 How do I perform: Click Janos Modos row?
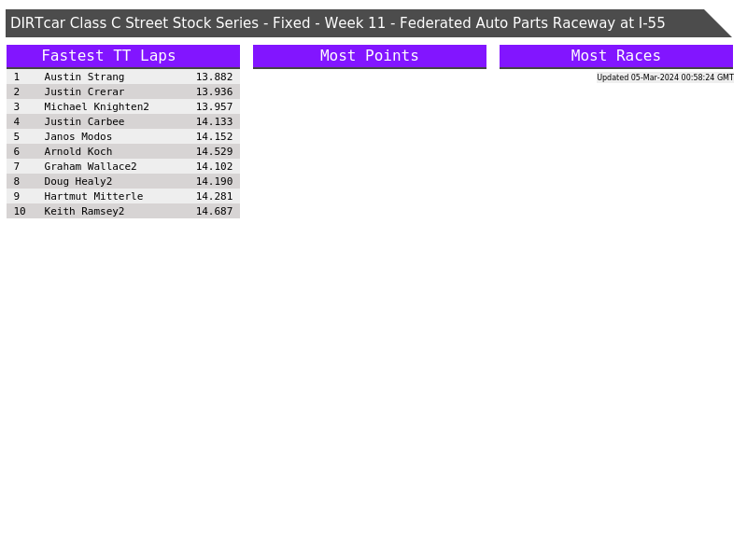[x=78, y=137]
